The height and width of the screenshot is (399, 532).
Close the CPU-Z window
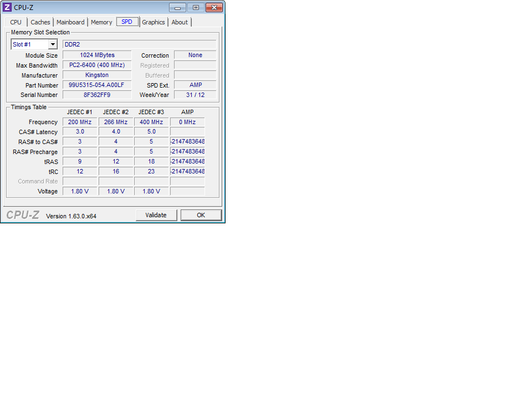(x=214, y=7)
